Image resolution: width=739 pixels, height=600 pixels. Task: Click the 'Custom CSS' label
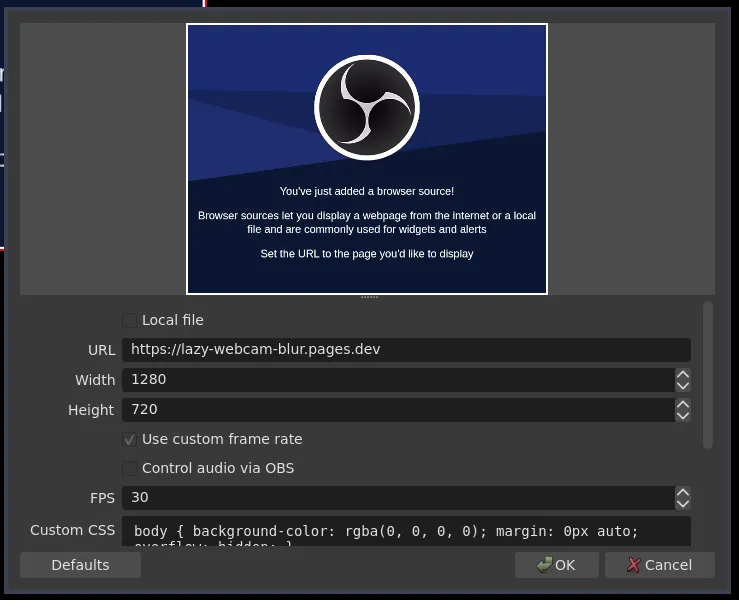(73, 530)
